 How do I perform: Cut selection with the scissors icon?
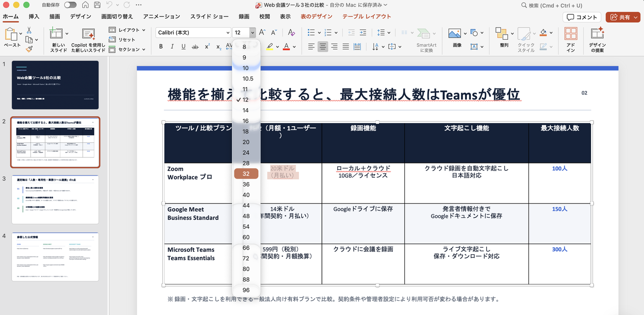coord(29,30)
